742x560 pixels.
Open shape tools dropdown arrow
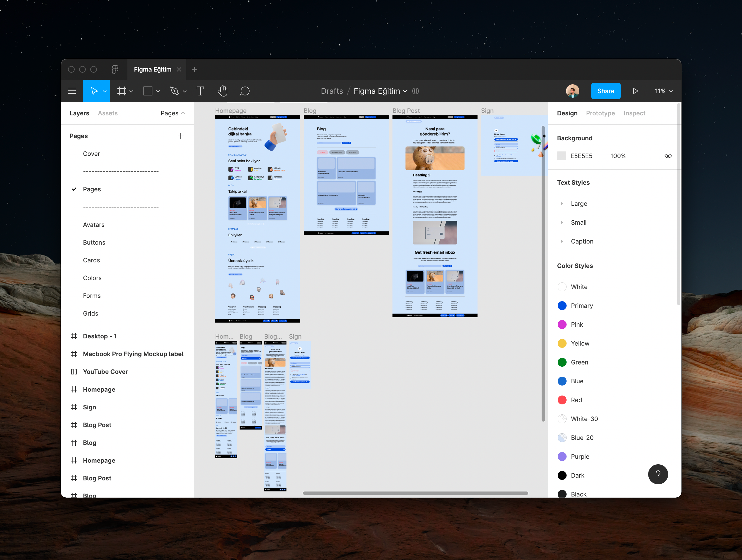tap(158, 91)
